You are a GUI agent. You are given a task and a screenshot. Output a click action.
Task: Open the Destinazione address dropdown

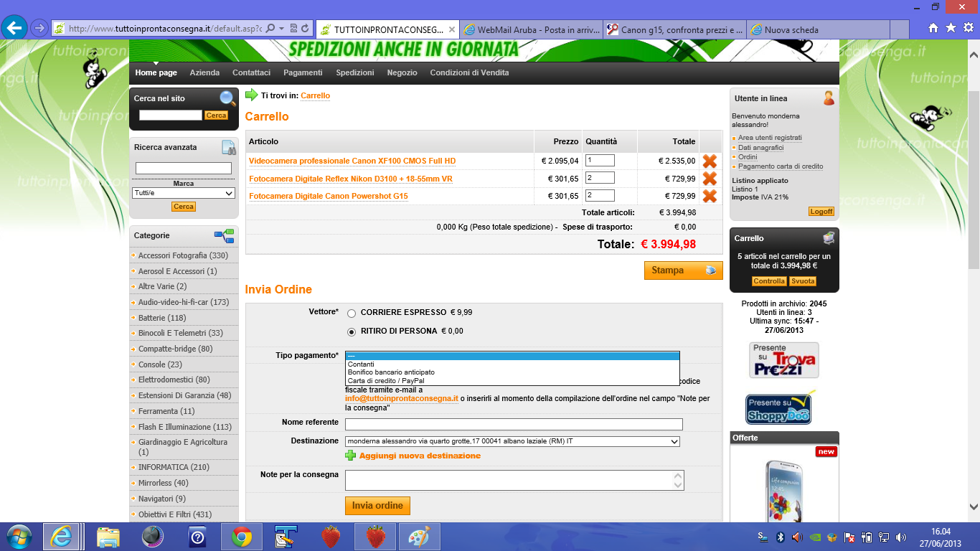pos(512,441)
